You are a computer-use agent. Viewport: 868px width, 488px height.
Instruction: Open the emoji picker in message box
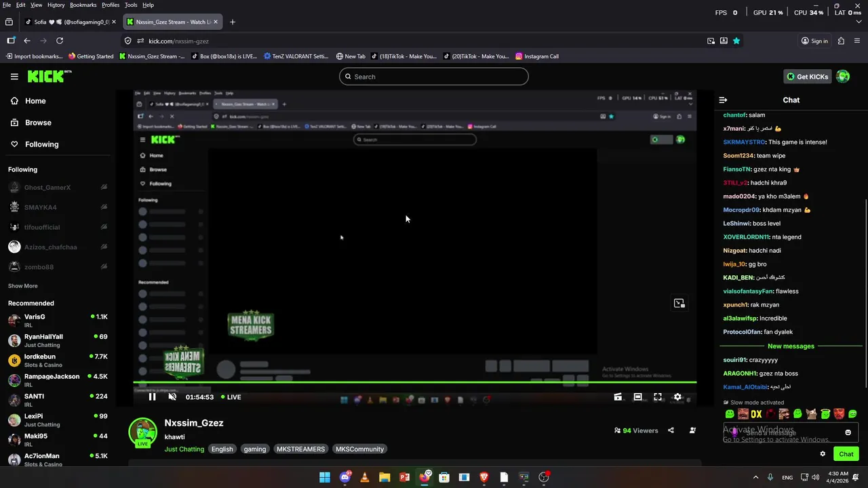848,432
